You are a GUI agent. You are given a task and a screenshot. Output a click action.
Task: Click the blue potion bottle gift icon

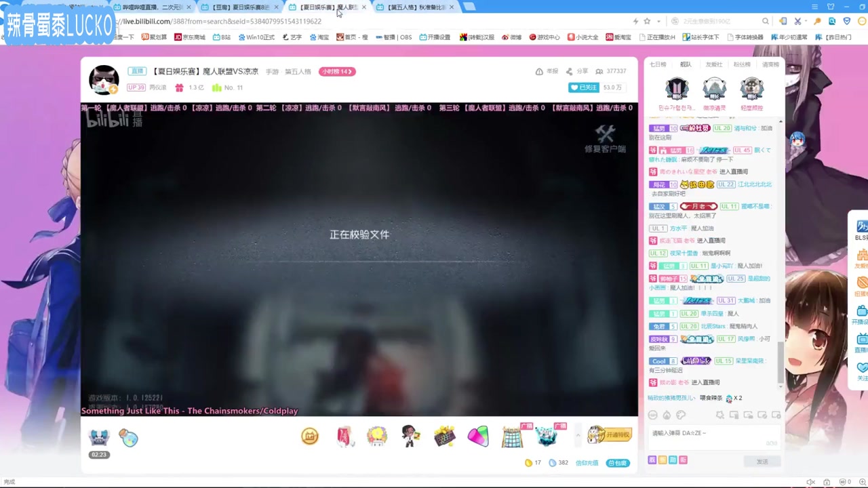(x=128, y=438)
